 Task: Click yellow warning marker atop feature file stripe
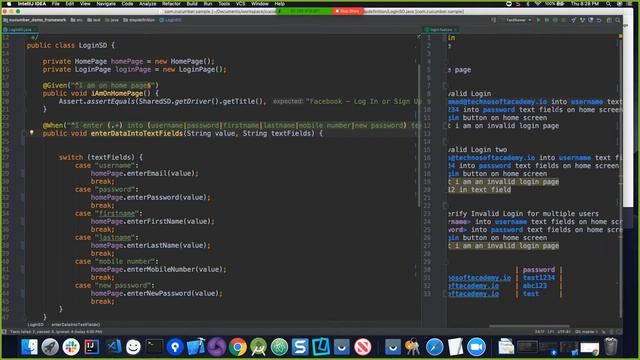[620, 37]
